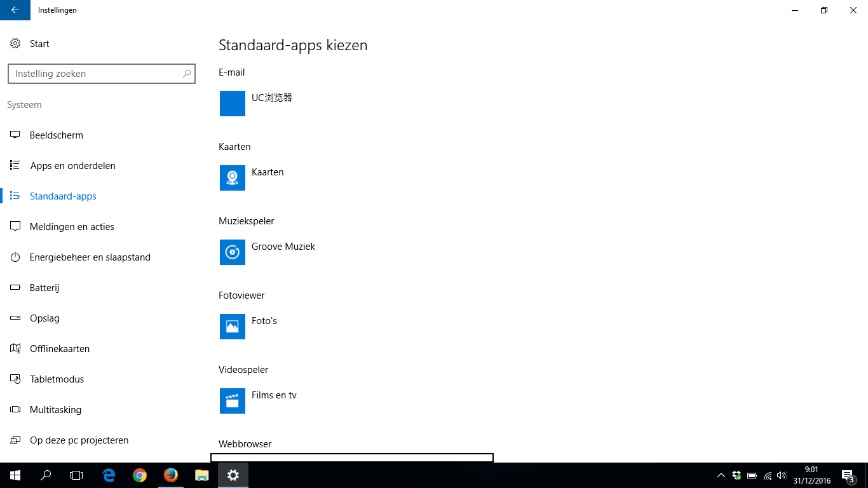This screenshot has width=868, height=488.
Task: Change default e-mail app UC浏览器
Action: pyautogui.click(x=272, y=98)
